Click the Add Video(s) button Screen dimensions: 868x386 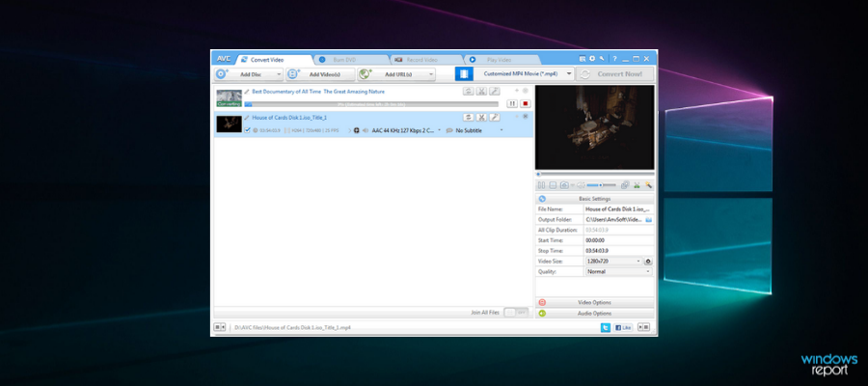tap(320, 74)
